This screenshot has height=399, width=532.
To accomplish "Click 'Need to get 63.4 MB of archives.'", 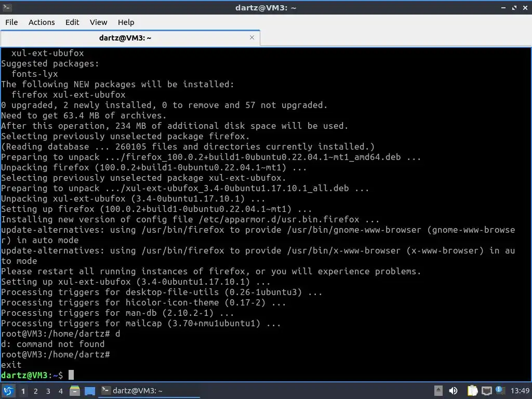I will coord(84,115).
